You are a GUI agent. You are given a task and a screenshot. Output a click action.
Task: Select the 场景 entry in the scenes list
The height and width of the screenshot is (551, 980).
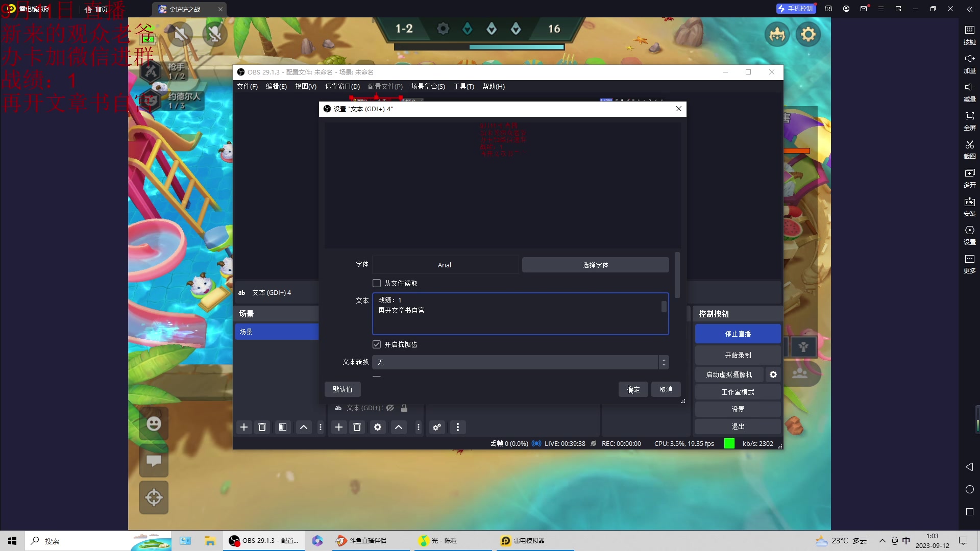276,332
